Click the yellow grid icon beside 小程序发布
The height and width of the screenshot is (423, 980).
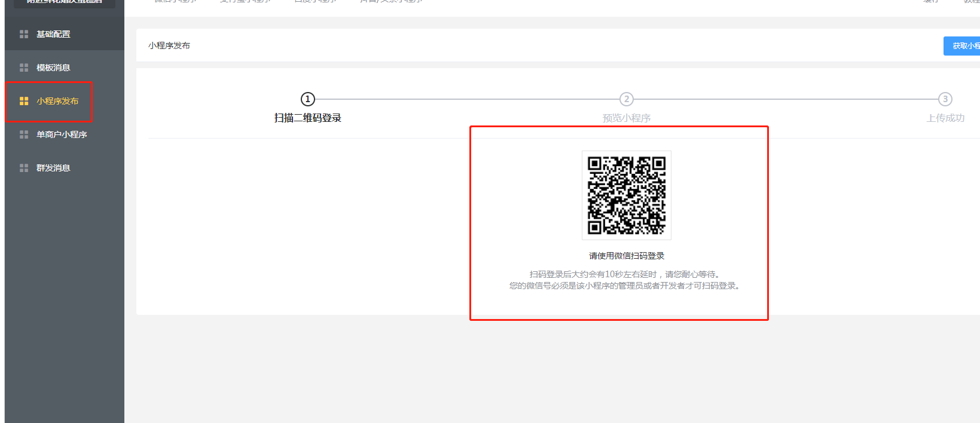point(24,101)
